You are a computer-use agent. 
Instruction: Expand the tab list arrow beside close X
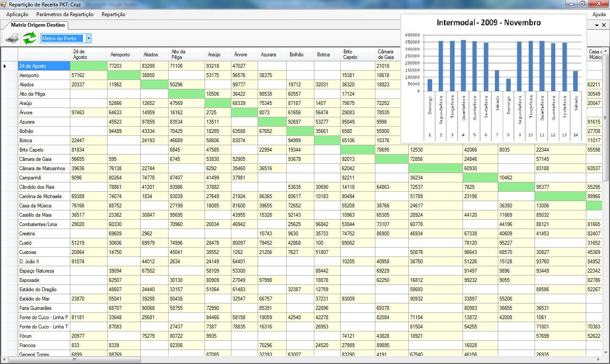[597, 25]
